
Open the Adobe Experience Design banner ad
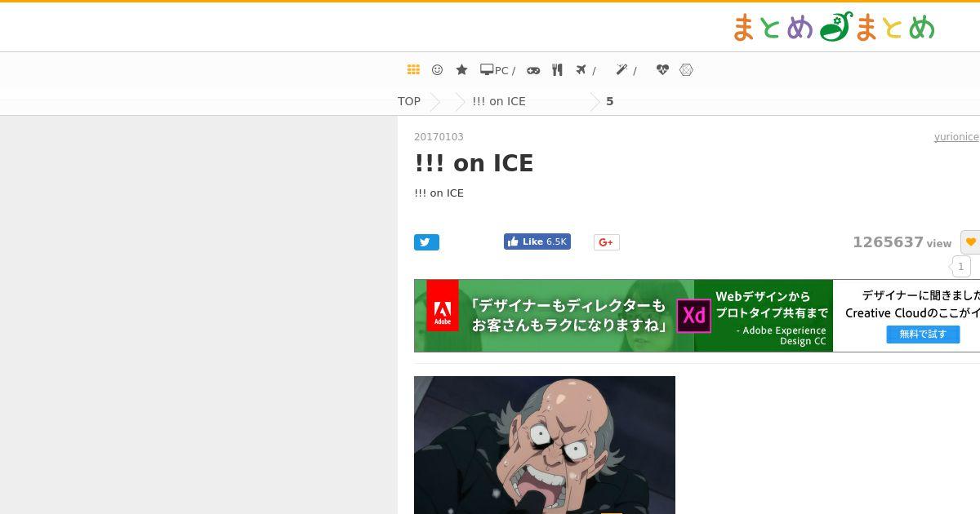697,316
